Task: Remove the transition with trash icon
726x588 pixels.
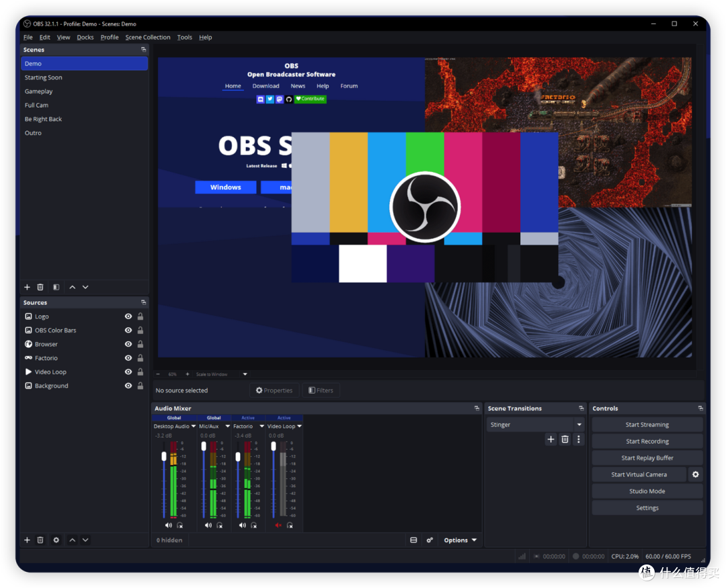Action: pyautogui.click(x=565, y=439)
